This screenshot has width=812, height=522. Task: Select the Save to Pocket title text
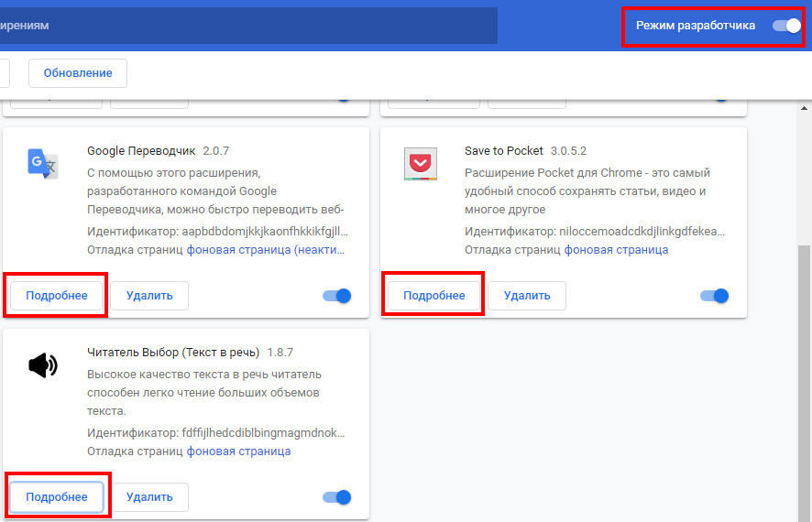pos(503,151)
